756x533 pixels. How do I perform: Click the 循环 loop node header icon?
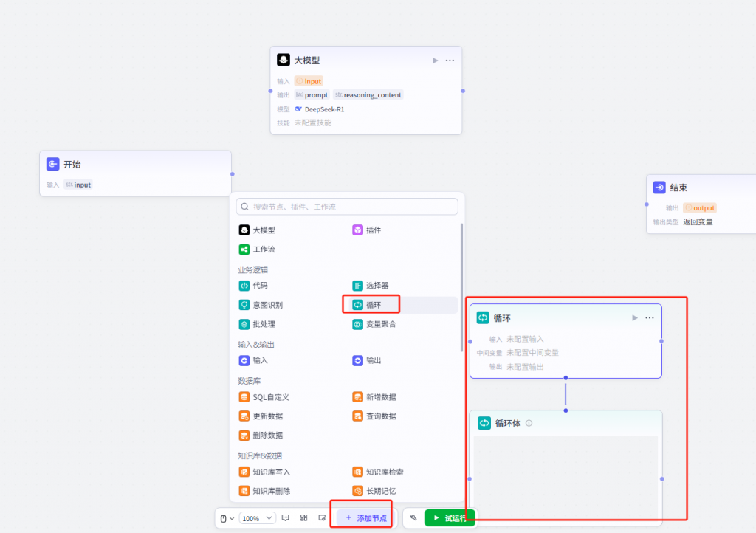(483, 317)
